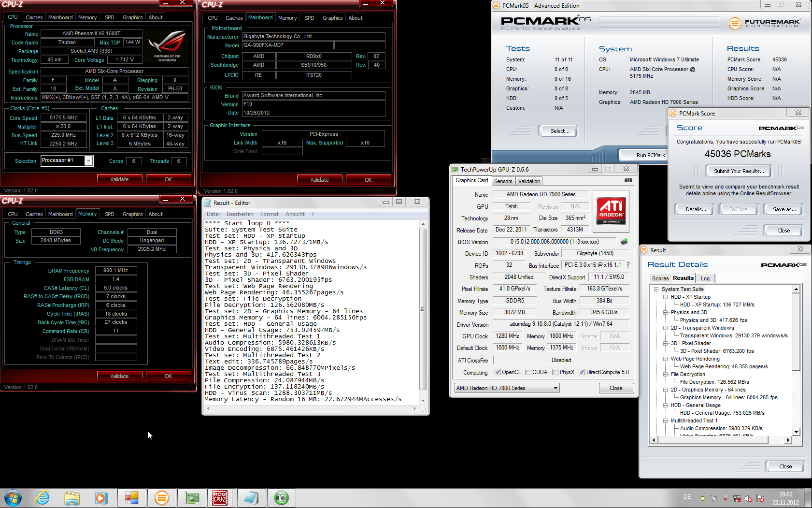812x508 pixels.
Task: Click the GPU-Z green chip taskbar icon
Action: pos(192,498)
